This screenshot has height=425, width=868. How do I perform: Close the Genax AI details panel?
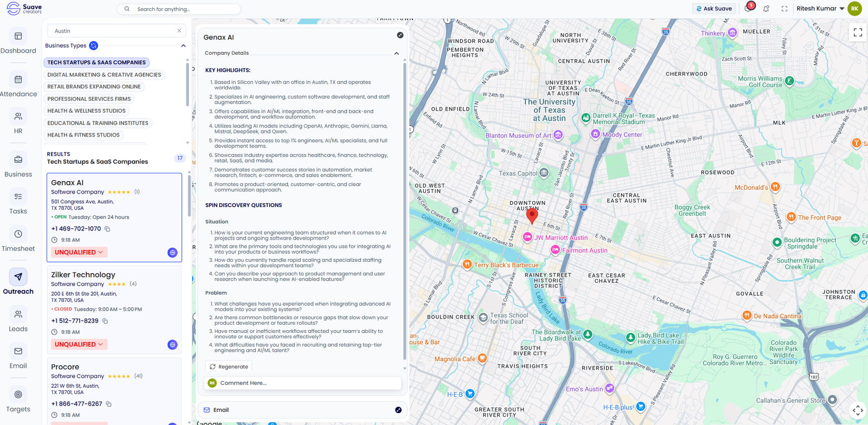(x=400, y=35)
